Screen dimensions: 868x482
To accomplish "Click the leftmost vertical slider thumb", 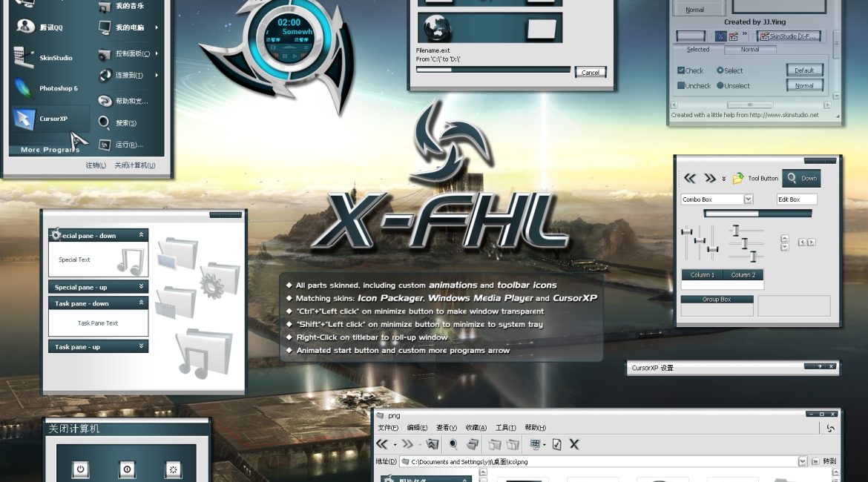I will pyautogui.click(x=687, y=231).
